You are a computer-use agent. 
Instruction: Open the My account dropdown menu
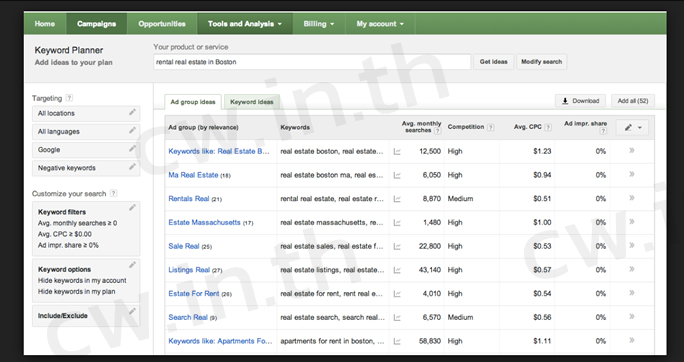point(380,24)
